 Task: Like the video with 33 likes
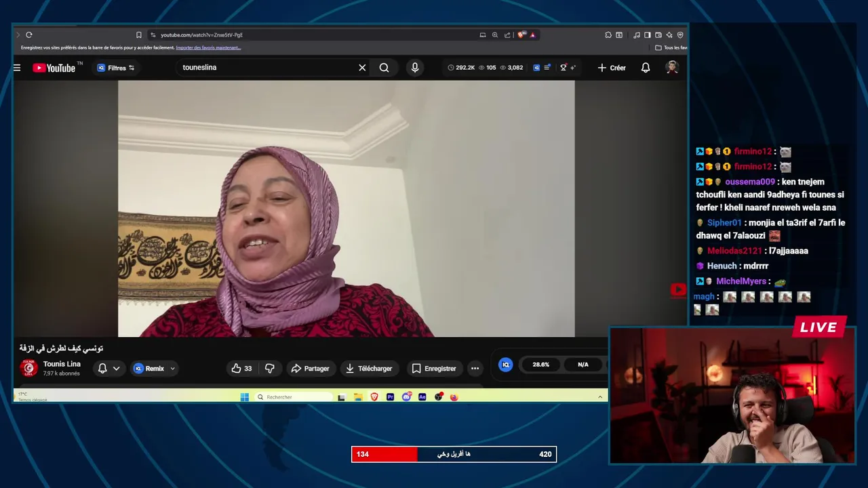click(241, 369)
